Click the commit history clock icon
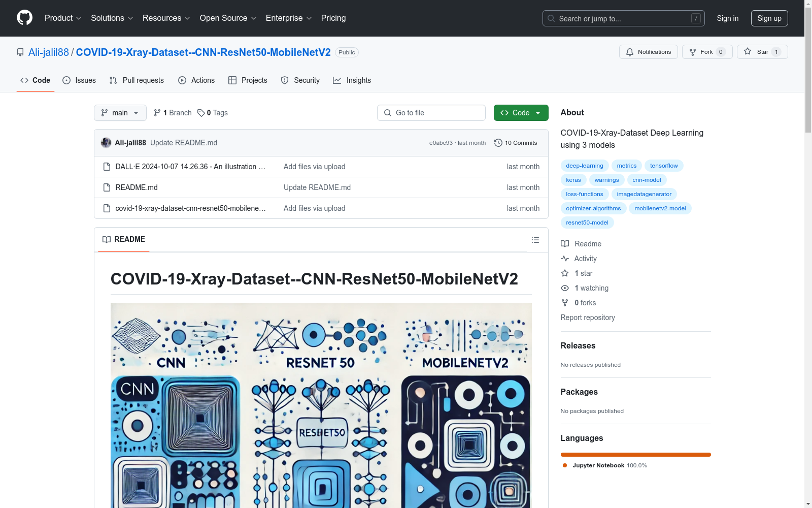 tap(498, 143)
